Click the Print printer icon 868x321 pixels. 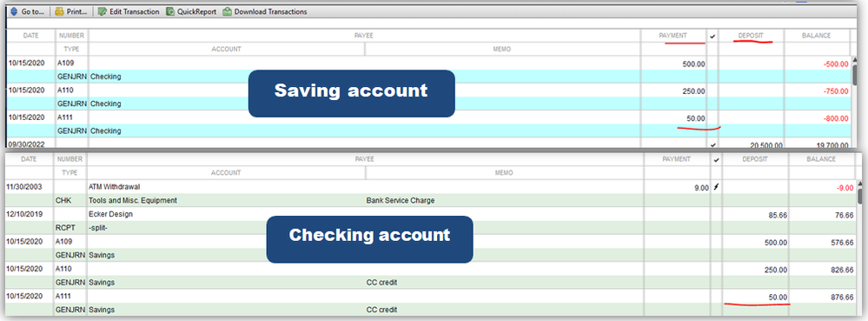[x=59, y=11]
